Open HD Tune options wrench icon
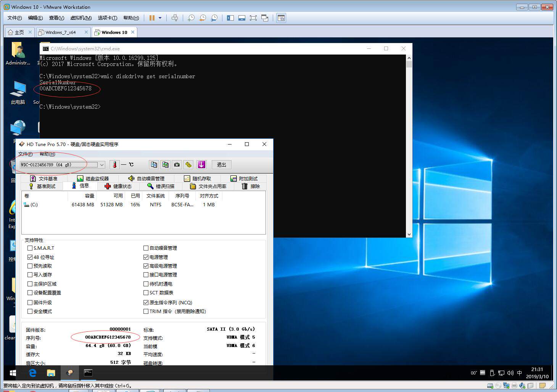This screenshot has height=392, width=557. click(188, 165)
